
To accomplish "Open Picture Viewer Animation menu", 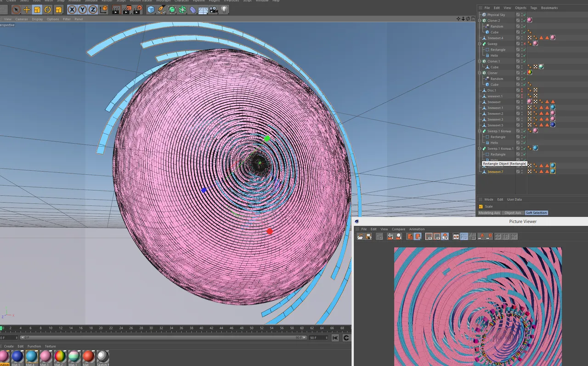I will (417, 229).
